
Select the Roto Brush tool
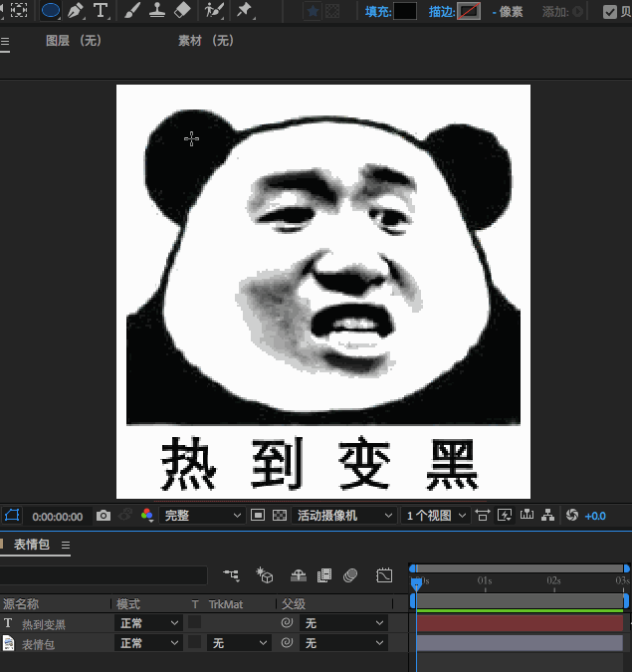(x=214, y=11)
